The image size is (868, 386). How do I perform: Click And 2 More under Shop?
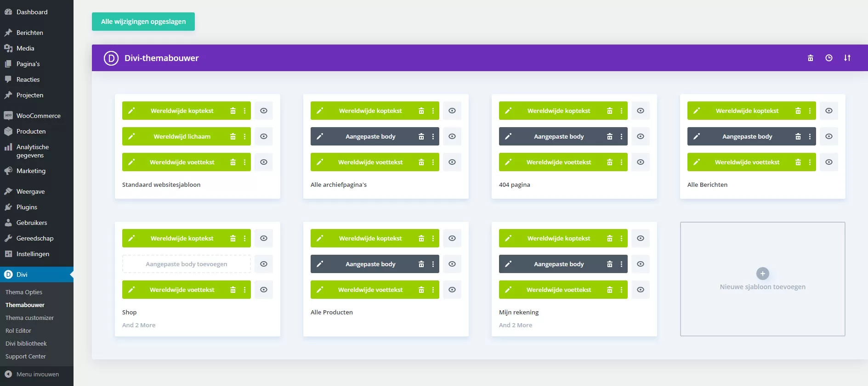point(139,325)
